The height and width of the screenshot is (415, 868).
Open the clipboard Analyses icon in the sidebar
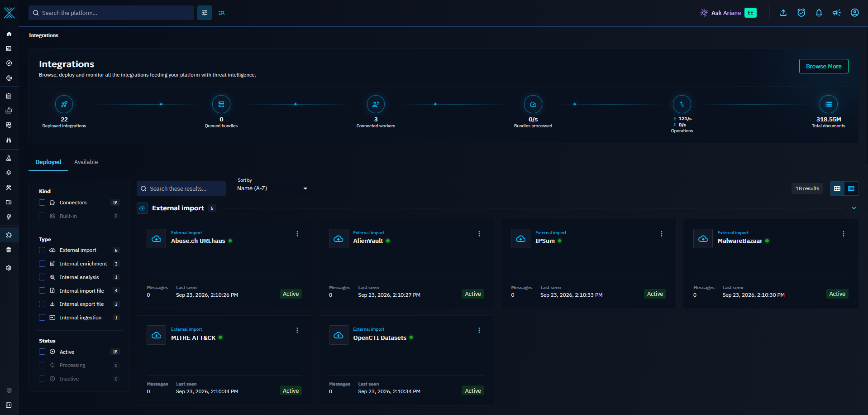pyautogui.click(x=9, y=96)
